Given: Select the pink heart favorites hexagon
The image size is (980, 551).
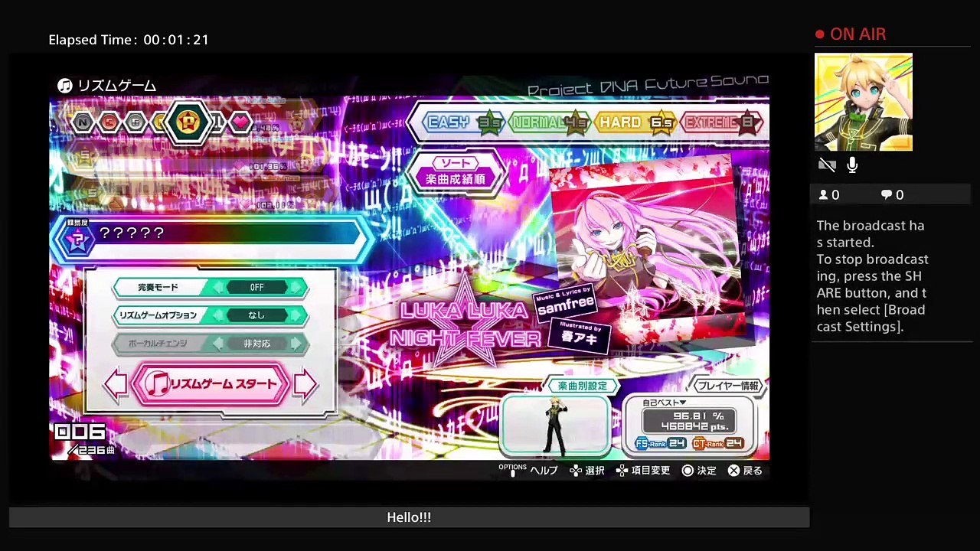Looking at the screenshot, I should click(241, 122).
